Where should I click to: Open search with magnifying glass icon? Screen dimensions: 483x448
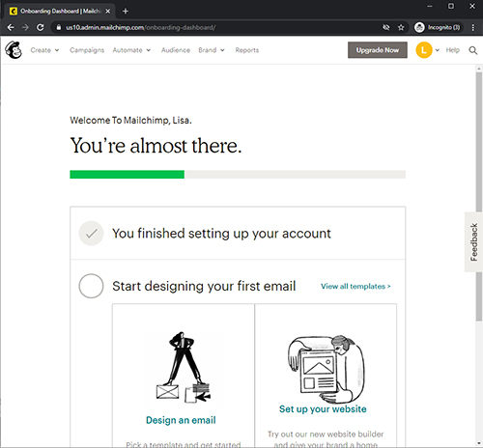[473, 50]
